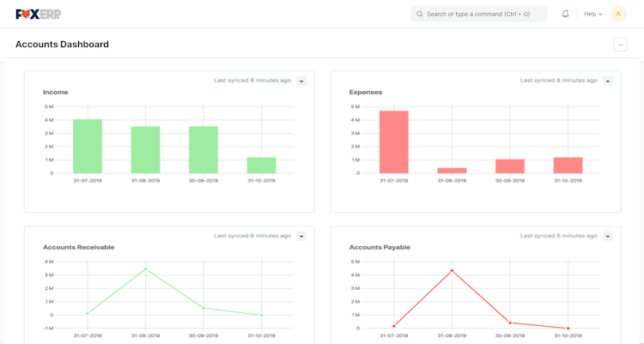Click the Expenses bar for 31-07-2019
This screenshot has width=644, height=344.
click(394, 142)
